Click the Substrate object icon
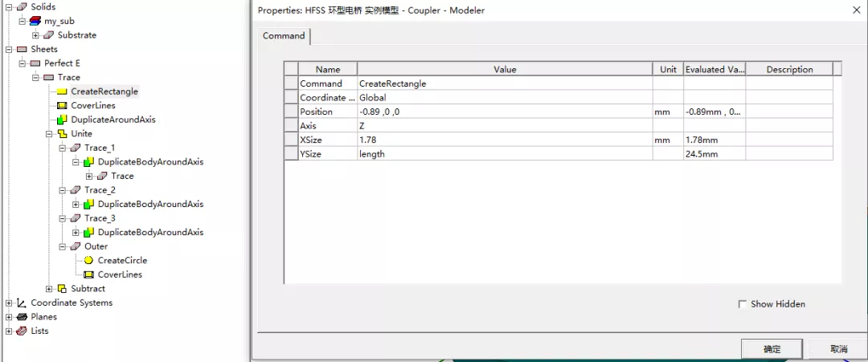 tap(49, 35)
